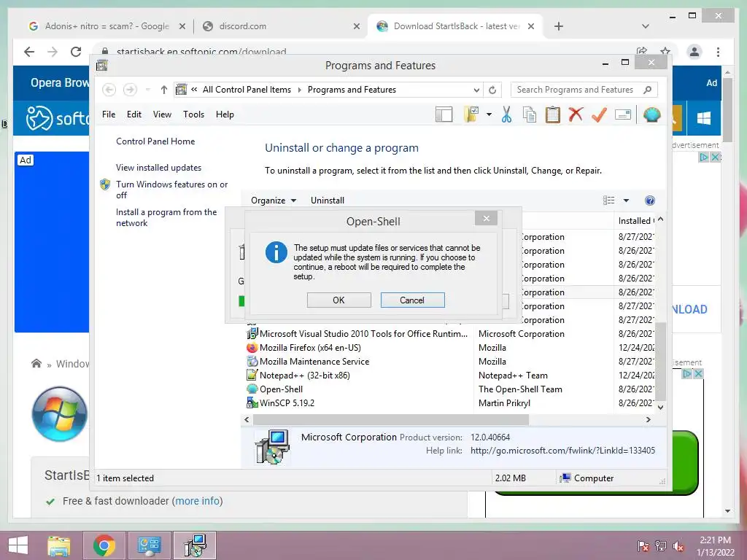
Task: Close the Download StartIsBack tab
Action: tap(531, 26)
